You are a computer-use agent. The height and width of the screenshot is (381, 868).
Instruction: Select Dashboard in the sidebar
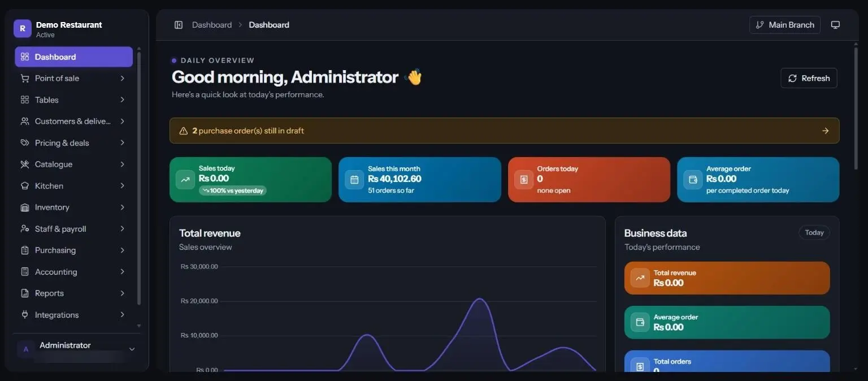tap(73, 57)
